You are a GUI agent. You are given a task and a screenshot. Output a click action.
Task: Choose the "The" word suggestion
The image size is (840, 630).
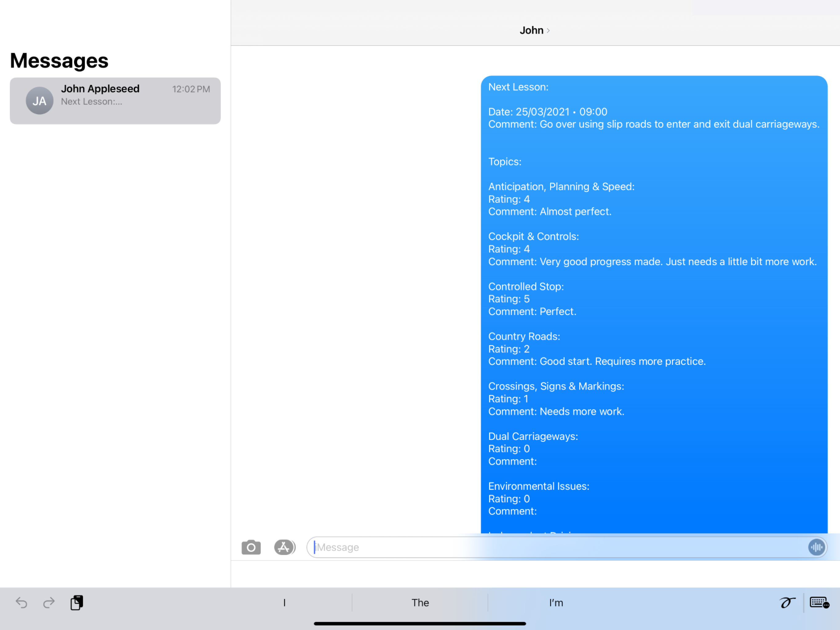click(420, 603)
